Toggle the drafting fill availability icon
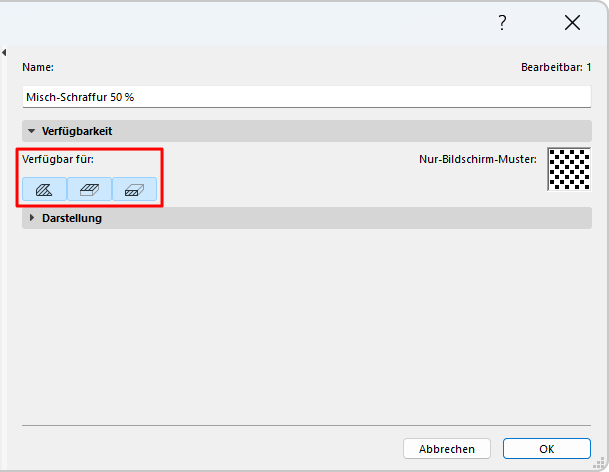 point(44,189)
